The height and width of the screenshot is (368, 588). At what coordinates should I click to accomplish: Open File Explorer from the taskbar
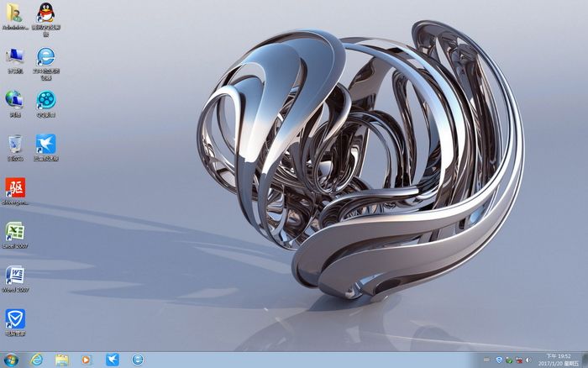[61, 360]
